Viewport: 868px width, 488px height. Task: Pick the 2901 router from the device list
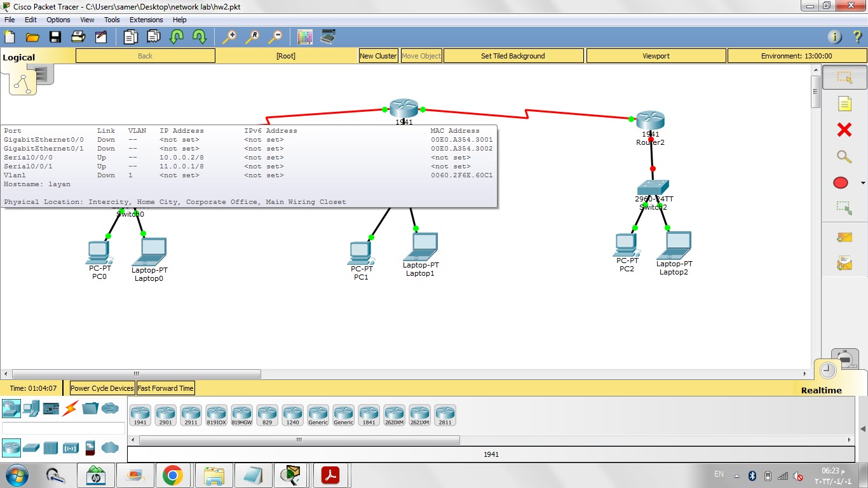pos(165,416)
